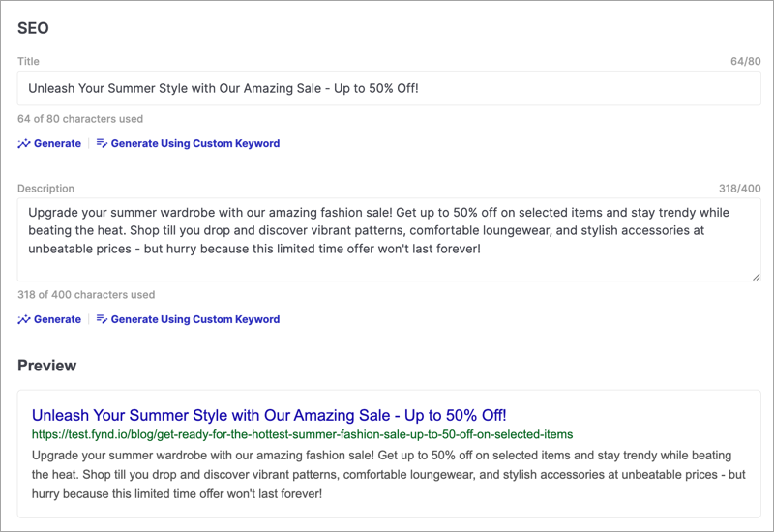The width and height of the screenshot is (774, 532).
Task: Click the '318 of 400 characters used' text
Action: pyautogui.click(x=86, y=295)
